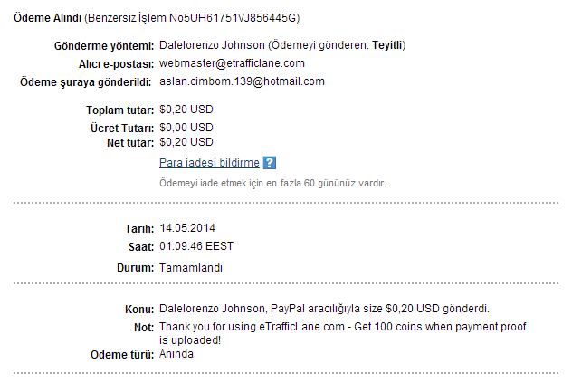Click the 60-day refund notice text
Image resolution: width=572 pixels, height=392 pixels.
(x=272, y=183)
